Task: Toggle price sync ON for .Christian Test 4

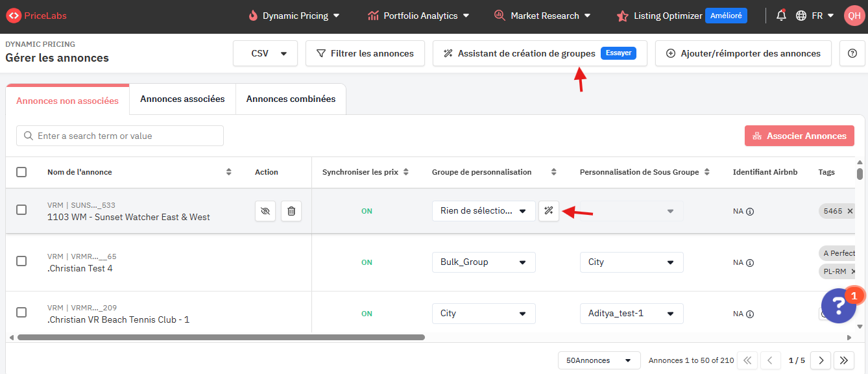Action: [x=367, y=262]
